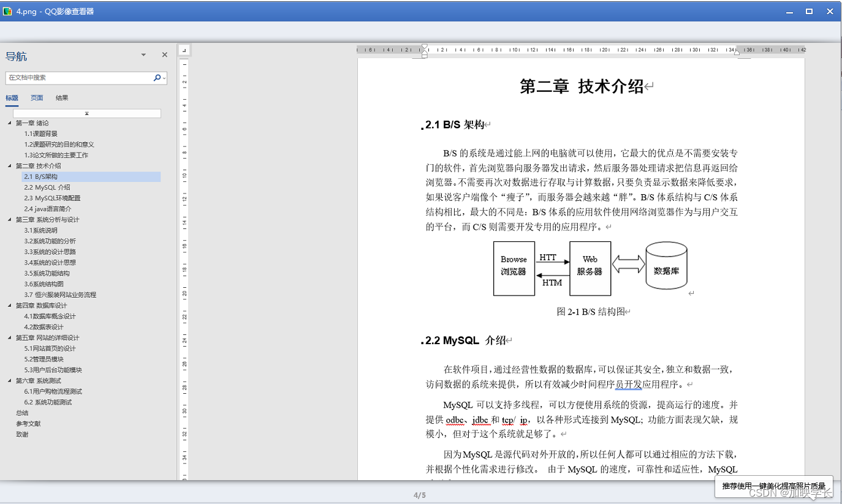Image resolution: width=842 pixels, height=504 pixels.
Task: Go to heading 5.1网站首页的设计
Action: click(50, 348)
